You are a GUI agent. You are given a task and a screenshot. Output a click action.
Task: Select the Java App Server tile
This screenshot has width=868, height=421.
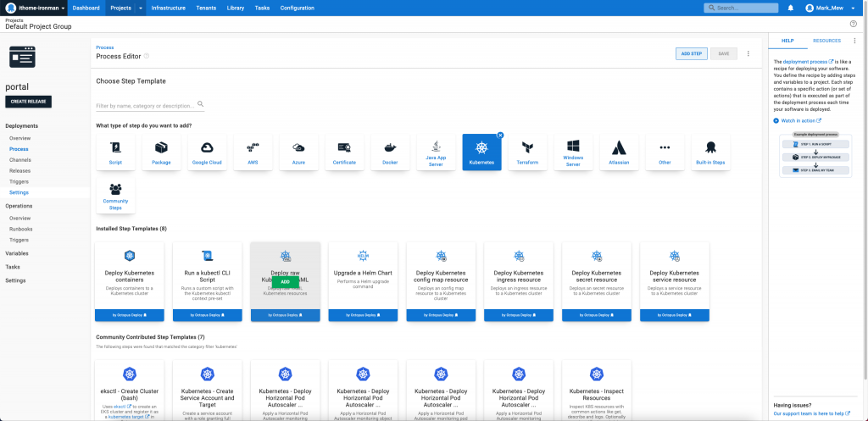pyautogui.click(x=437, y=152)
